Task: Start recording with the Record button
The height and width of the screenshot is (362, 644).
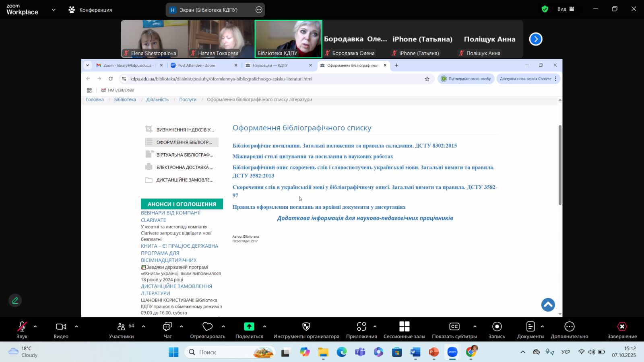Action: click(497, 327)
